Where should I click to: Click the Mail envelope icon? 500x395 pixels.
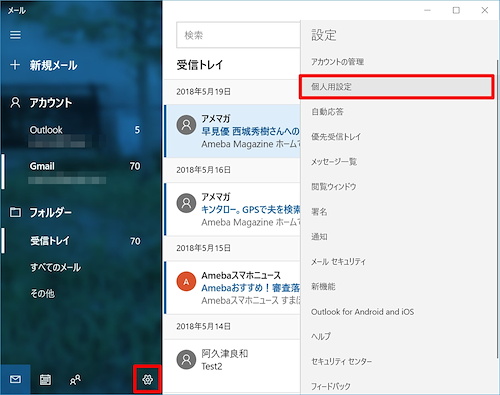coord(15,379)
